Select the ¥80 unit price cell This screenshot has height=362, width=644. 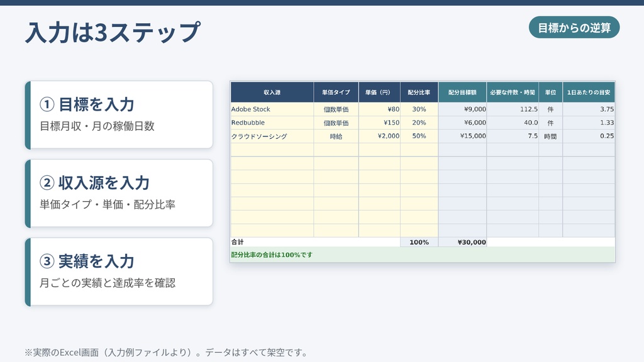379,109
